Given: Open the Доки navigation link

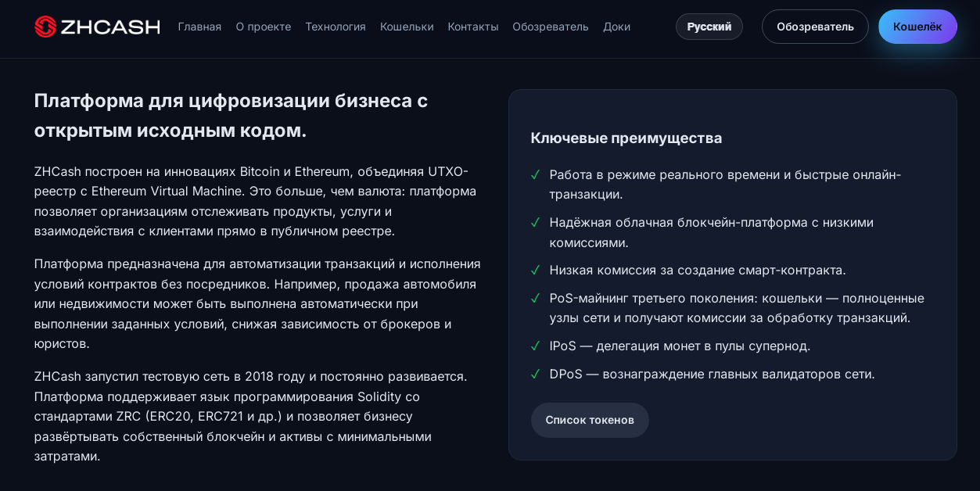Looking at the screenshot, I should [x=616, y=27].
